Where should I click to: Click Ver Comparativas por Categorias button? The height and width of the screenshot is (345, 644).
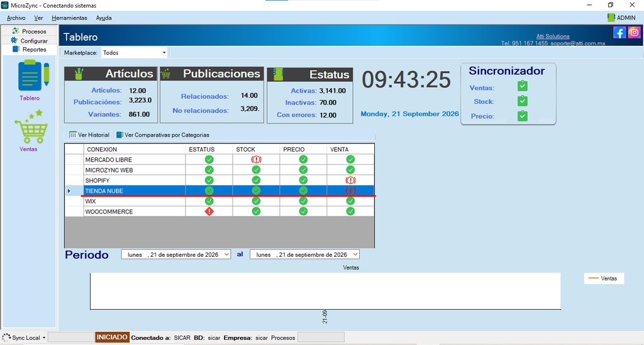163,135
